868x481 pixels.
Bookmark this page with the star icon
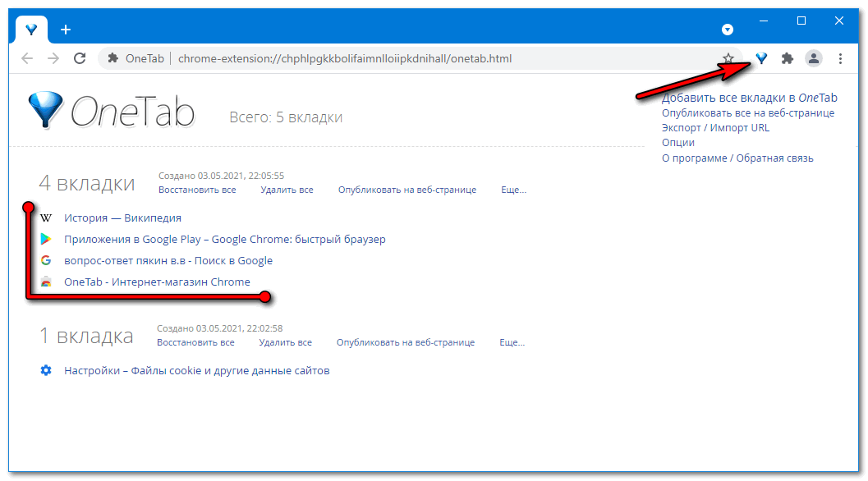(x=728, y=58)
